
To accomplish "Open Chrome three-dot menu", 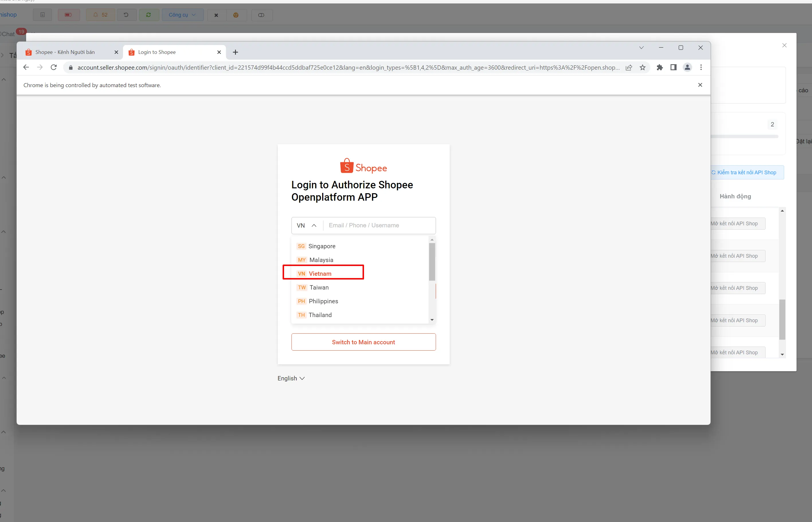I will point(701,67).
